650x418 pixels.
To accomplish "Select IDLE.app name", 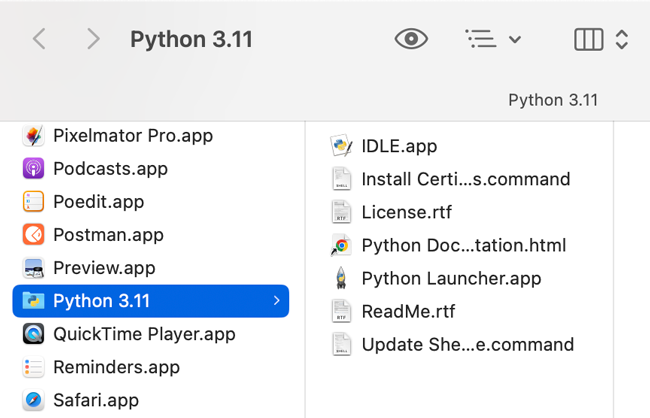I will [399, 146].
